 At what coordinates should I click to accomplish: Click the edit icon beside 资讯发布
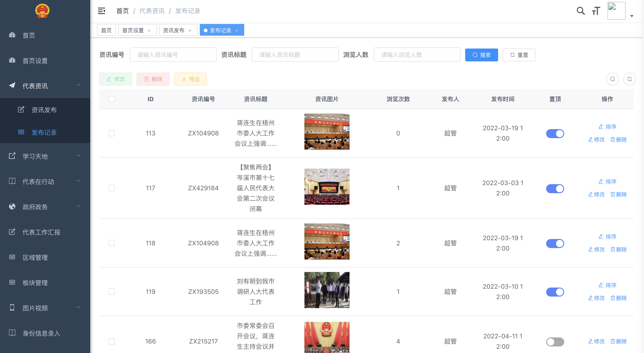coord(21,109)
